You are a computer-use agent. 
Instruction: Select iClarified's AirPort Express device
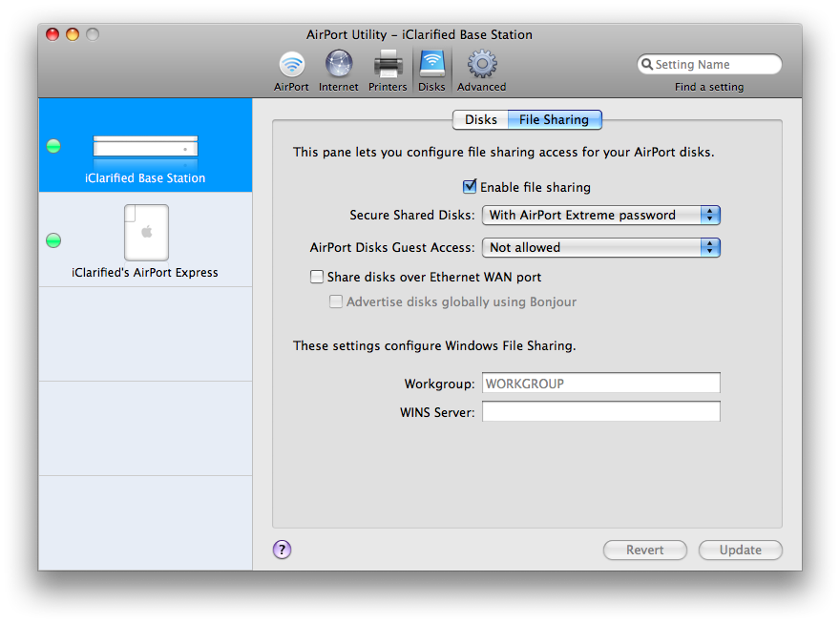pyautogui.click(x=145, y=240)
